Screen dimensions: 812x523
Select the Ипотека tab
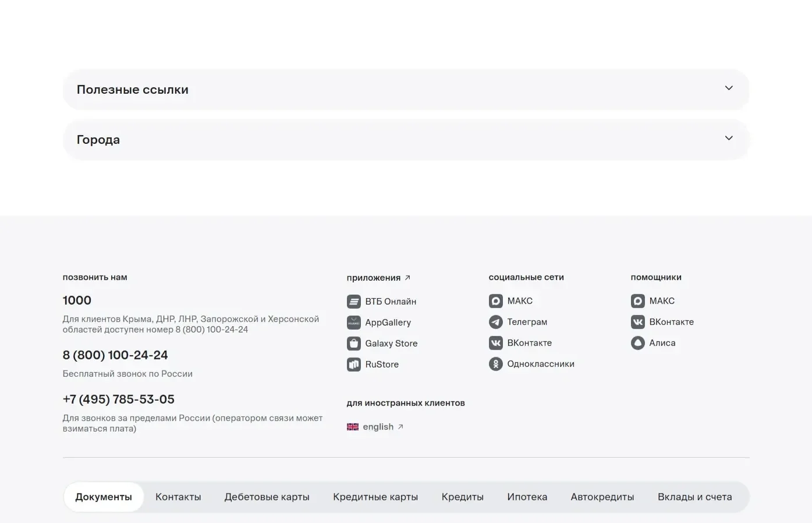(527, 497)
